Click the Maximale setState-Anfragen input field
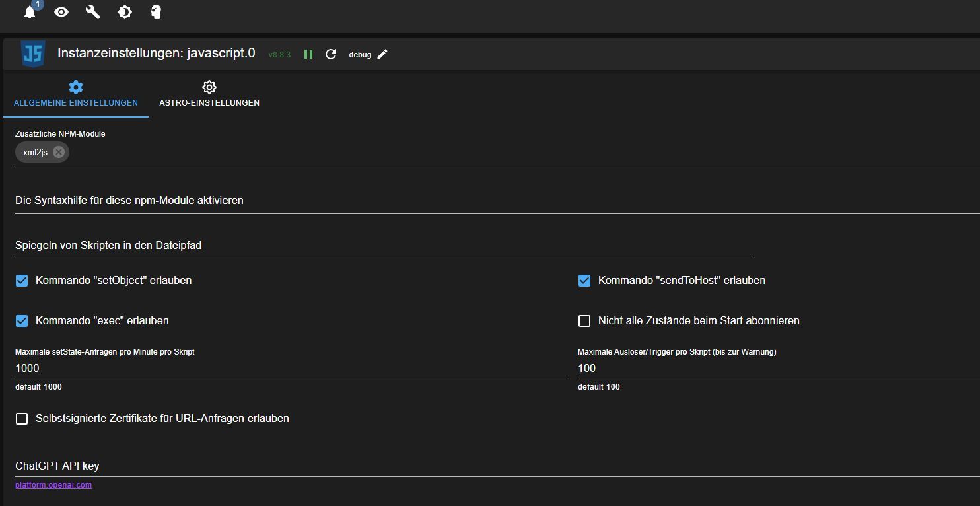980x506 pixels. click(x=291, y=368)
